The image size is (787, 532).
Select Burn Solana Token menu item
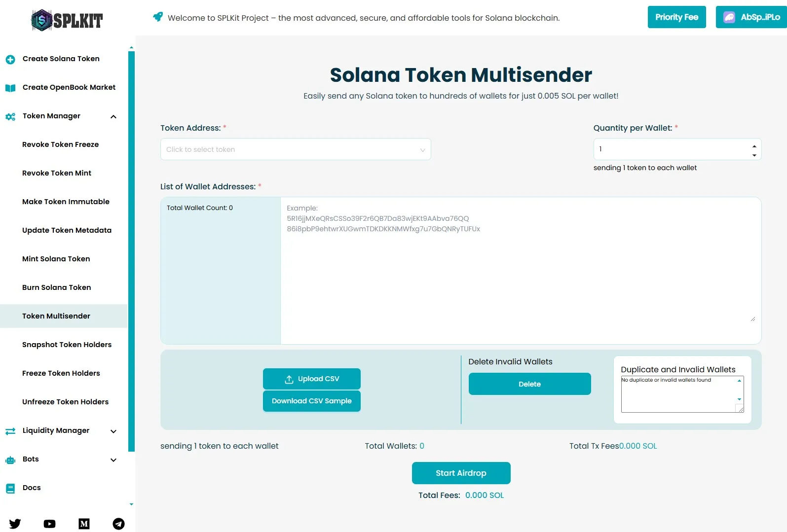click(x=56, y=287)
